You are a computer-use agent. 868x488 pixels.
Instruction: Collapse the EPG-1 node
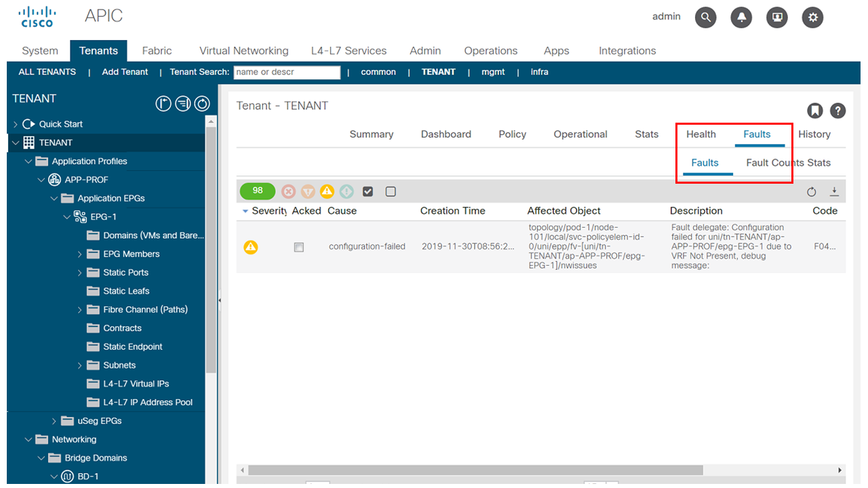click(x=66, y=217)
